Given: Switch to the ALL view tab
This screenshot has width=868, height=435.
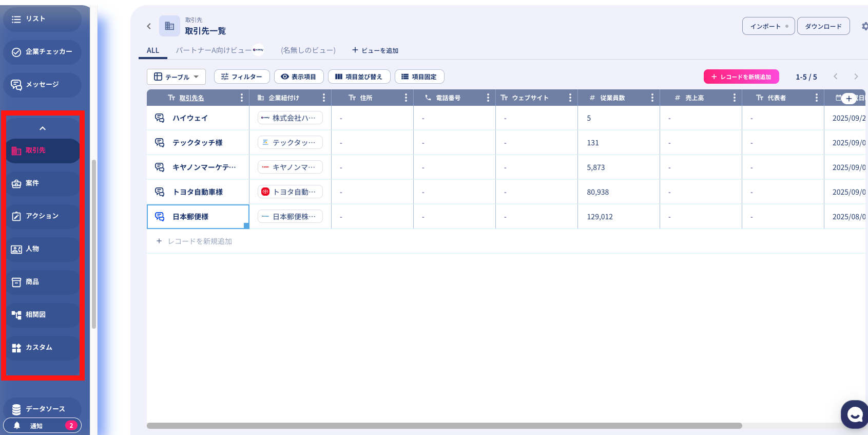Looking at the screenshot, I should 153,50.
